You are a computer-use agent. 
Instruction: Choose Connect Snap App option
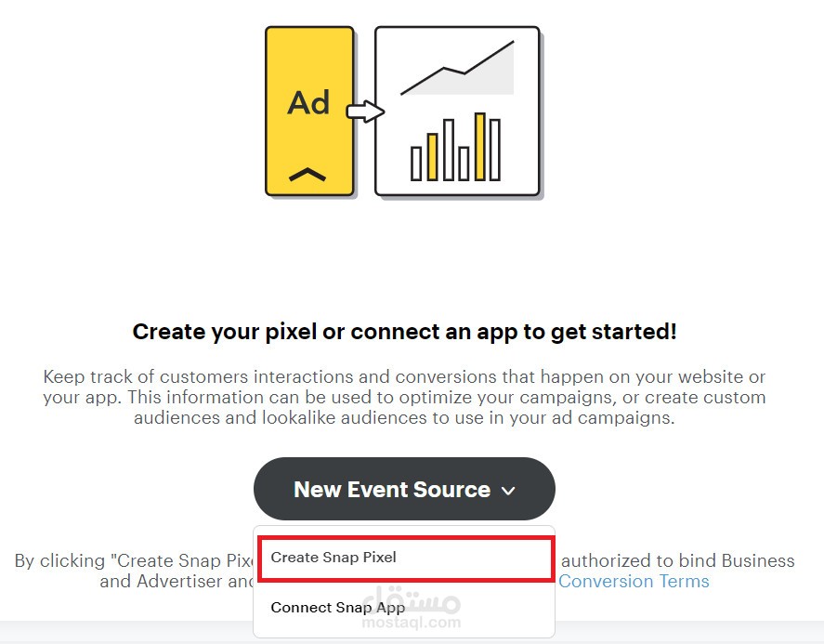[x=337, y=607]
